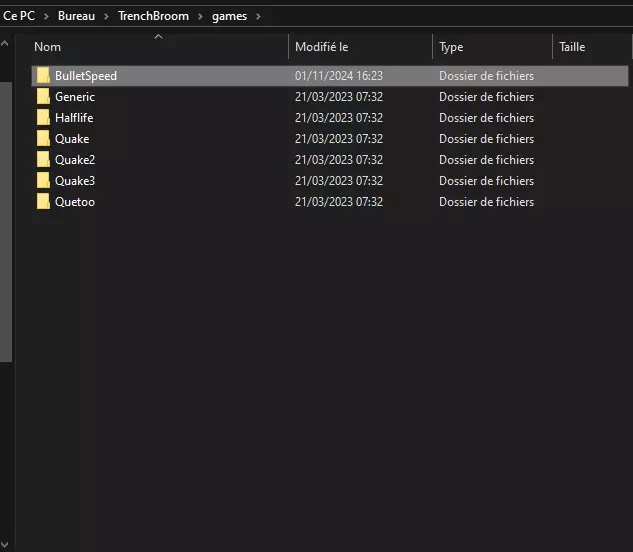Click Quake's Dossier de fichiers type
The image size is (633, 552).
[486, 139]
